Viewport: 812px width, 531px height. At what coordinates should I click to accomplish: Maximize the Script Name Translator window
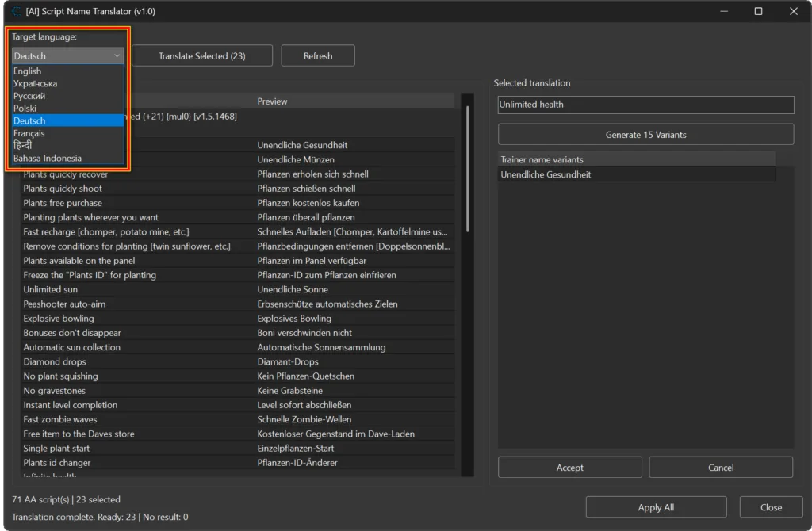coord(758,11)
